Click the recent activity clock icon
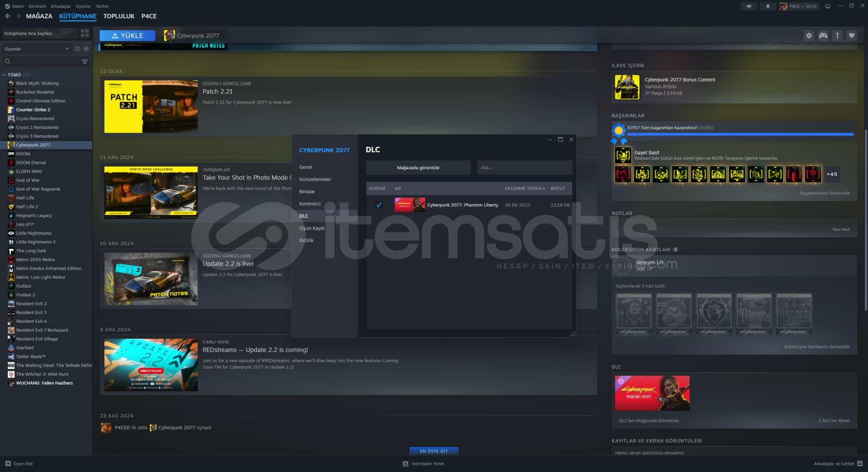Image resolution: width=868 pixels, height=472 pixels. click(x=77, y=49)
